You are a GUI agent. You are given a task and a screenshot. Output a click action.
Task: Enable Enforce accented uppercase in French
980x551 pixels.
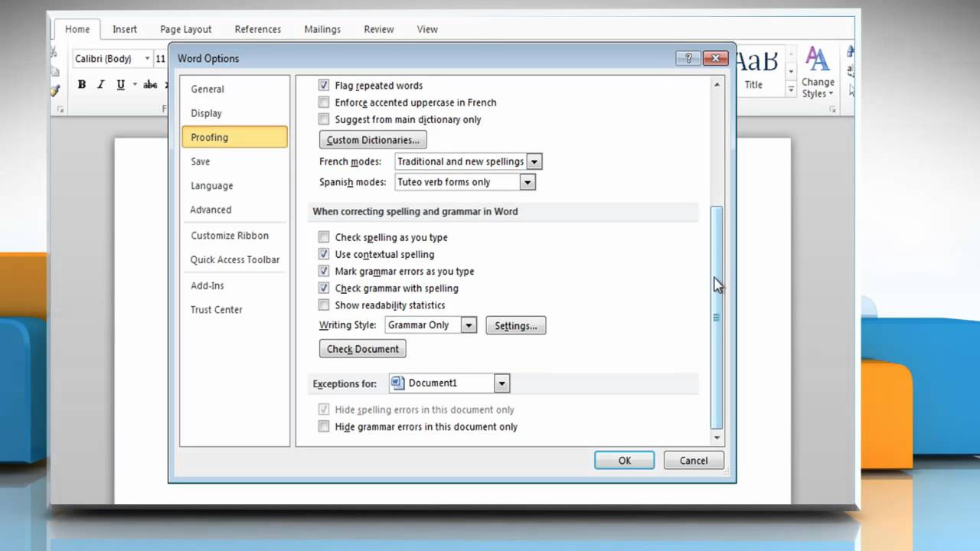(x=324, y=103)
